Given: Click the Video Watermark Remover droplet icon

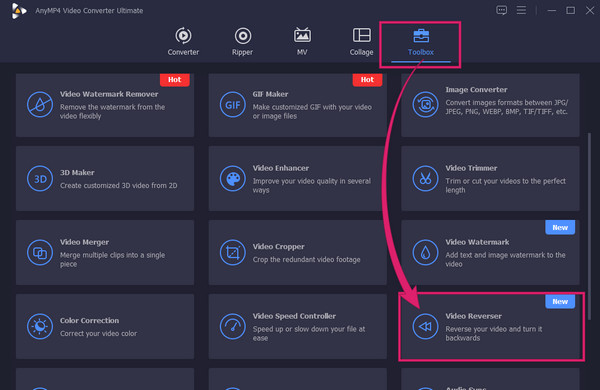Looking at the screenshot, I should [40, 104].
